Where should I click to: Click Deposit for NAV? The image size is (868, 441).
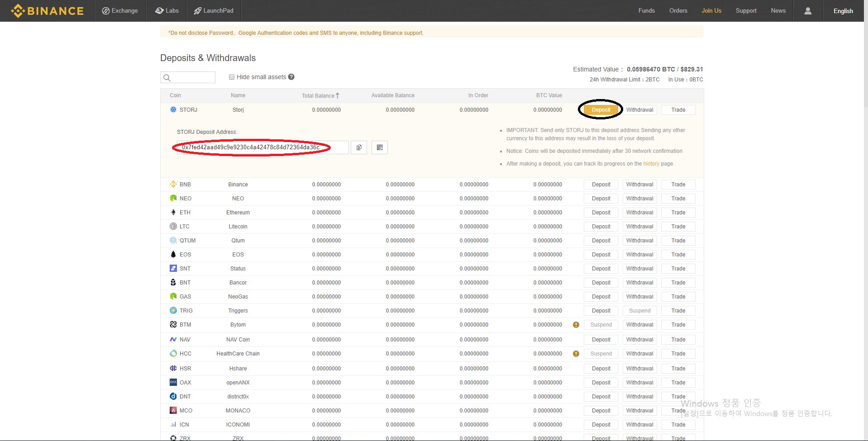click(601, 340)
